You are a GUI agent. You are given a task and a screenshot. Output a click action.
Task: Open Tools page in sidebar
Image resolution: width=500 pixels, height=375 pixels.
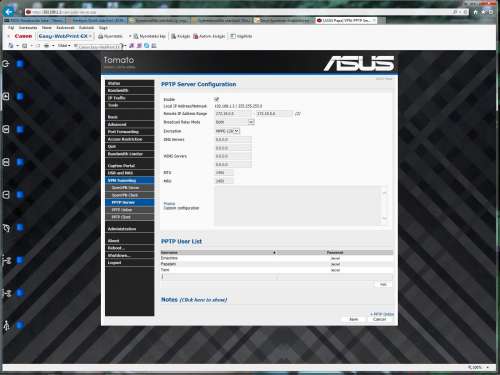coord(130,105)
